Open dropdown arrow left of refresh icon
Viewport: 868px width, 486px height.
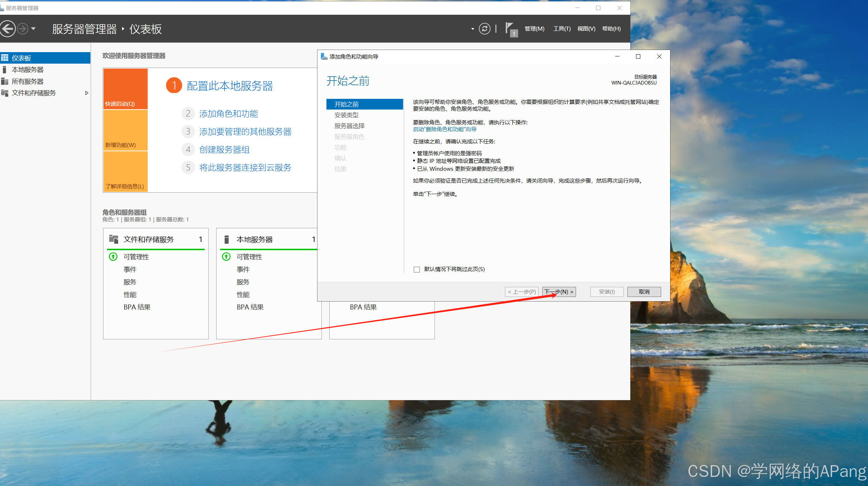[472, 29]
